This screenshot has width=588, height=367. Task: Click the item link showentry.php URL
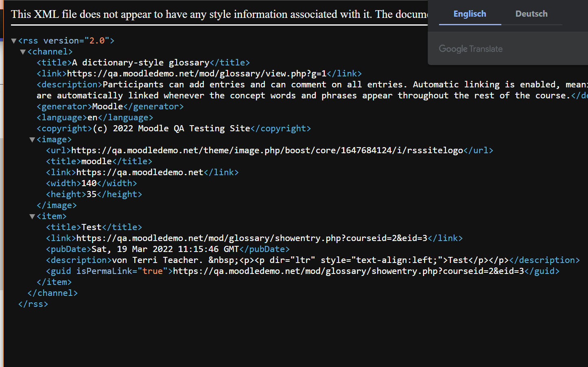pos(252,238)
